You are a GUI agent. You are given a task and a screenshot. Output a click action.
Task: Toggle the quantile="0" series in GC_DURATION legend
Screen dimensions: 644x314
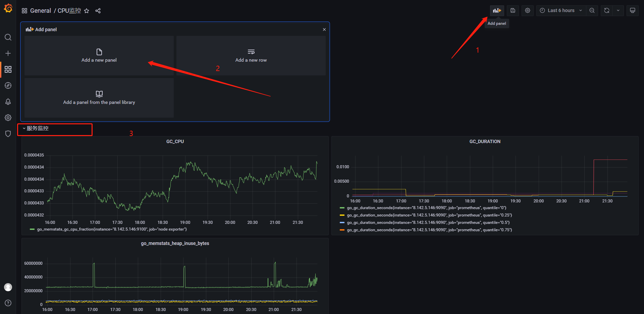[426, 208]
